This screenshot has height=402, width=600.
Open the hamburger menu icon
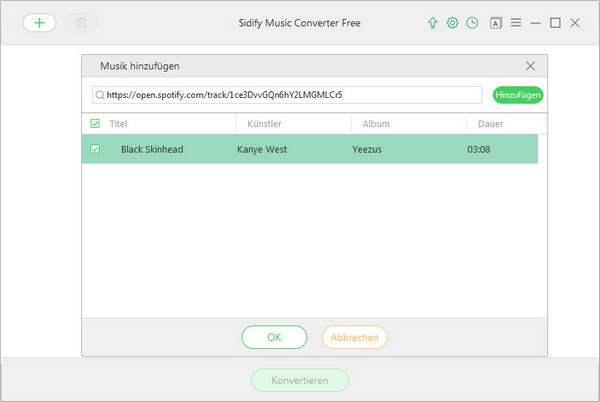click(x=516, y=23)
